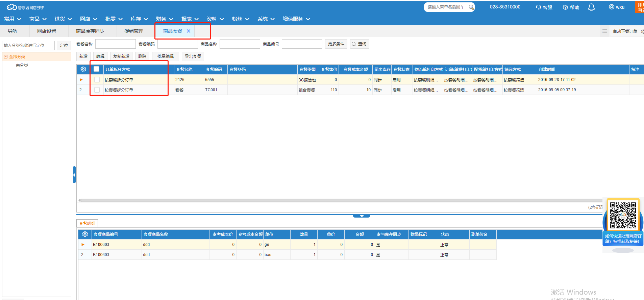Select row arrow marker for B100603 ge

click(x=83, y=245)
